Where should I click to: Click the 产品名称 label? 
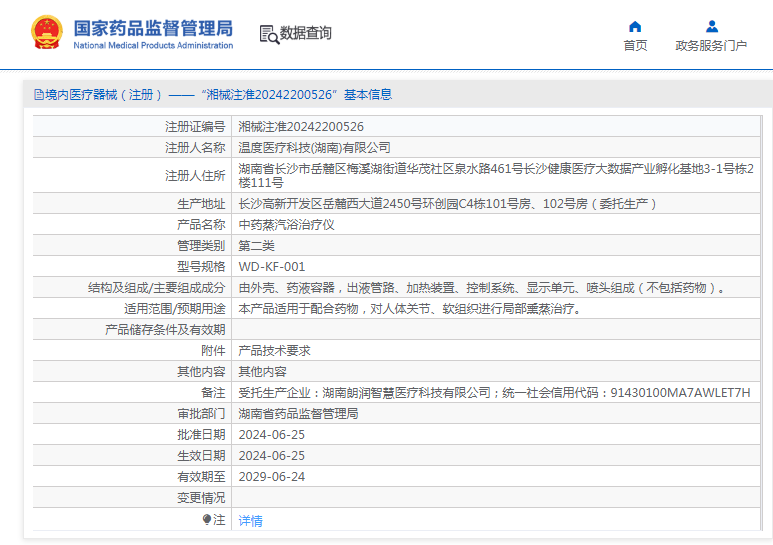[x=201, y=225]
